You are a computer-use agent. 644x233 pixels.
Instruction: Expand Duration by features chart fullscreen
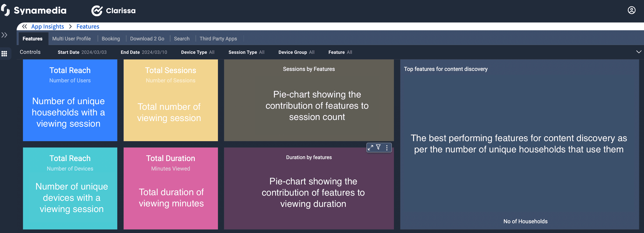point(370,148)
